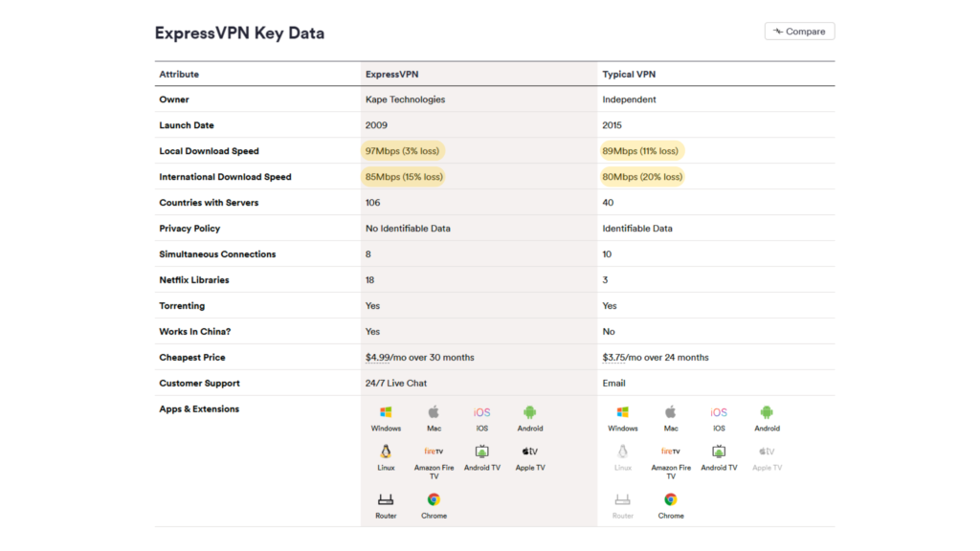Select the Windows icon under Typical VPN
980x551 pixels.
click(x=622, y=412)
